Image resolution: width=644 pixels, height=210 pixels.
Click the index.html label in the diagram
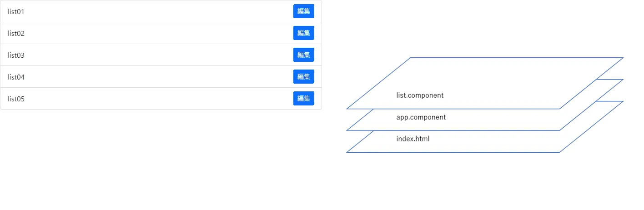pyautogui.click(x=413, y=139)
